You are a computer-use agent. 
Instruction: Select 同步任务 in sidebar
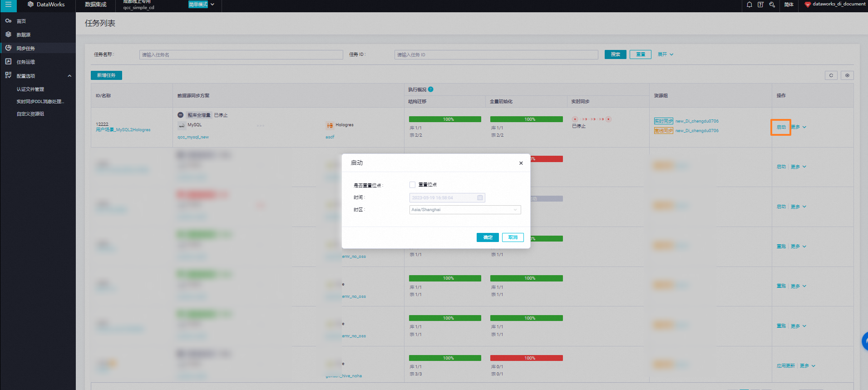click(26, 49)
